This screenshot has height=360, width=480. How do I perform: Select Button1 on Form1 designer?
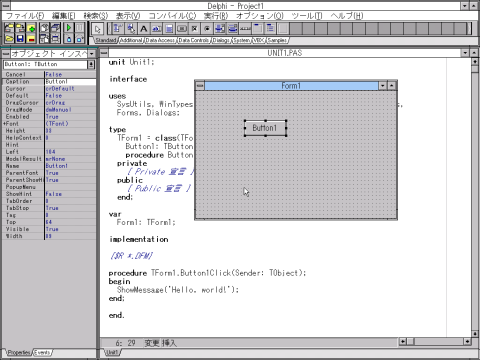click(265, 128)
